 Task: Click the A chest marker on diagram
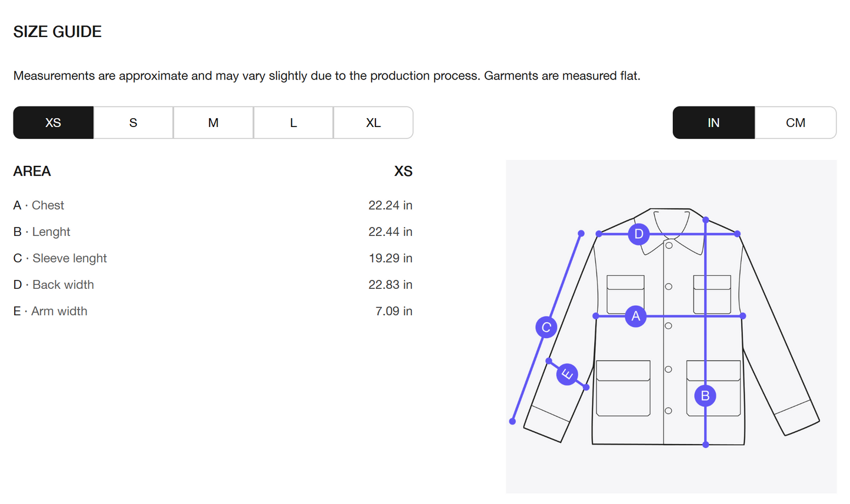click(x=635, y=316)
